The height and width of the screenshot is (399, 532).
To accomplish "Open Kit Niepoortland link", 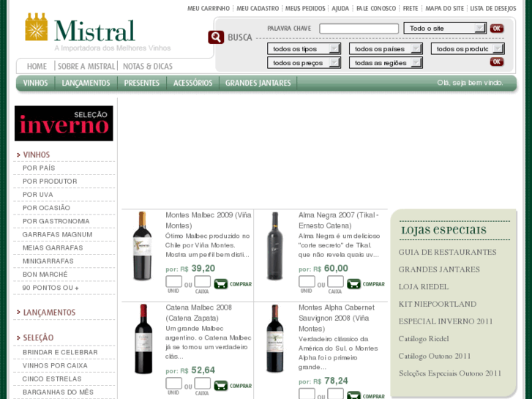I will pyautogui.click(x=438, y=304).
